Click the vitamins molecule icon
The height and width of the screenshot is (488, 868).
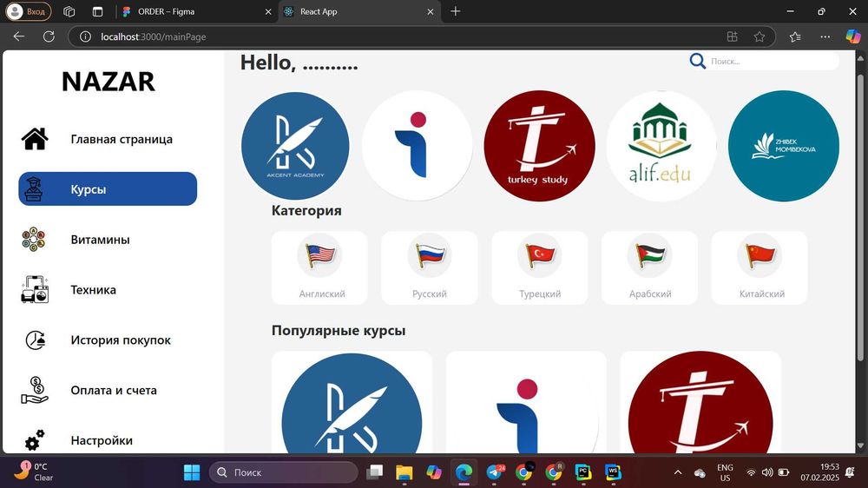click(x=34, y=240)
